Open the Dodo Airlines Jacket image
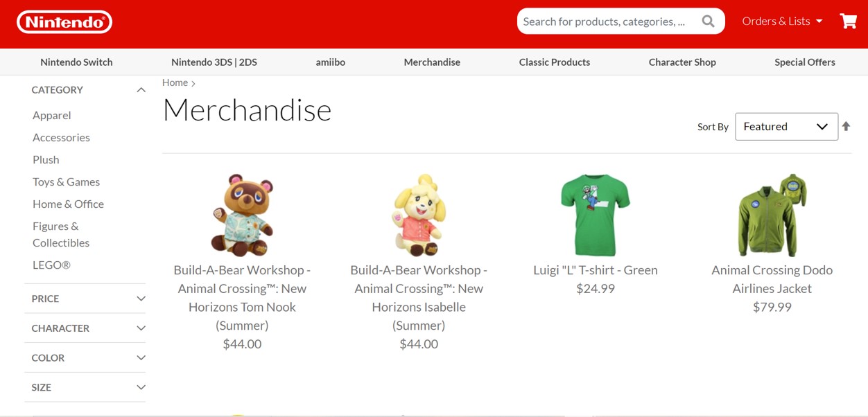 pyautogui.click(x=772, y=215)
